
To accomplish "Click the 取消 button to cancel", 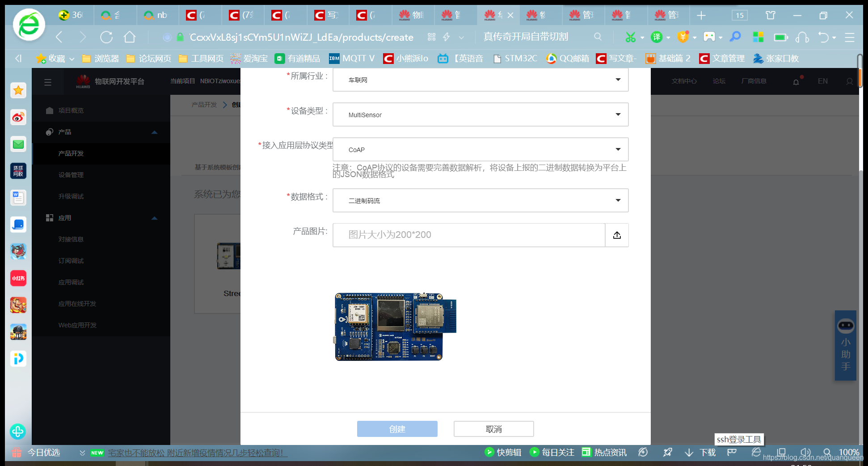I will [493, 428].
